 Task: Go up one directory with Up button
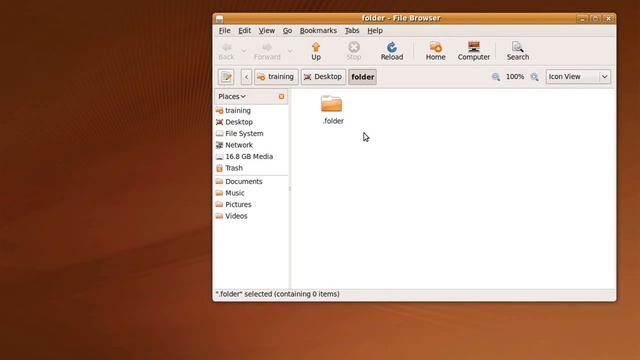click(x=316, y=51)
